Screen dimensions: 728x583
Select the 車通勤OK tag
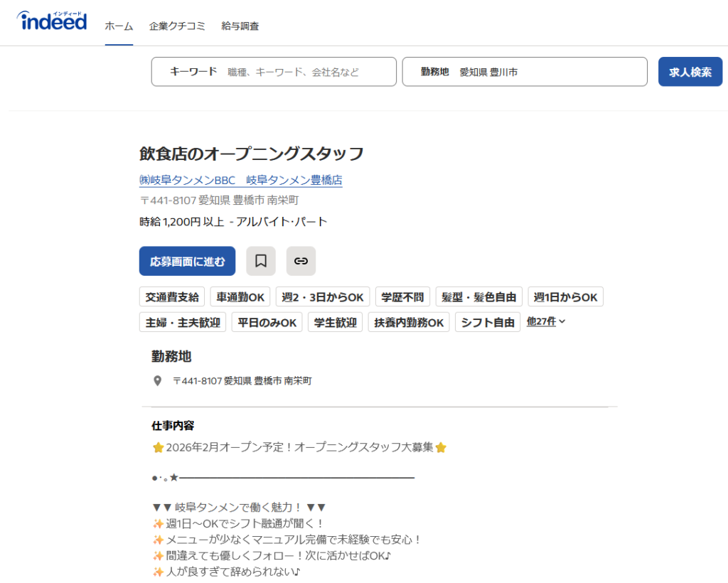point(240,297)
